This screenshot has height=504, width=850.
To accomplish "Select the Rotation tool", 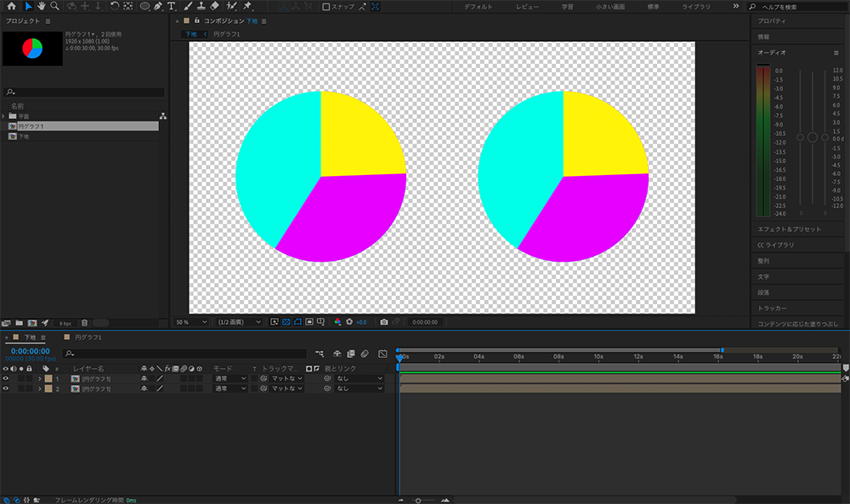I will pos(115,6).
